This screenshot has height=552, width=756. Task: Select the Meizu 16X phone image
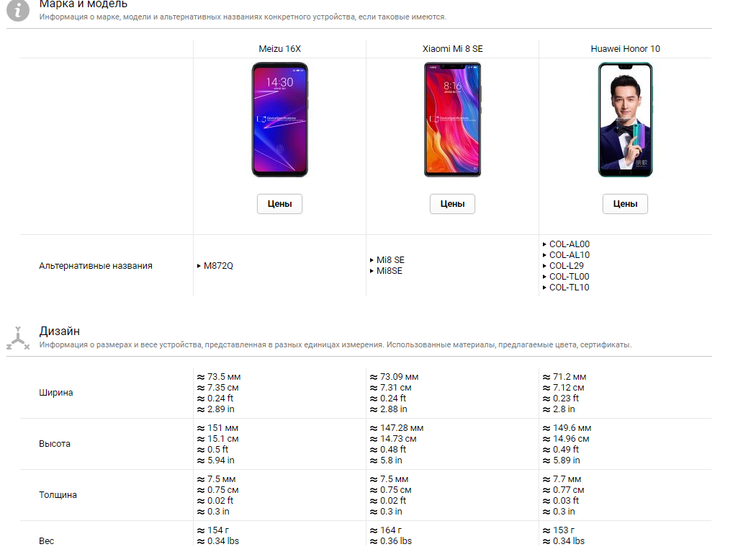(279, 120)
